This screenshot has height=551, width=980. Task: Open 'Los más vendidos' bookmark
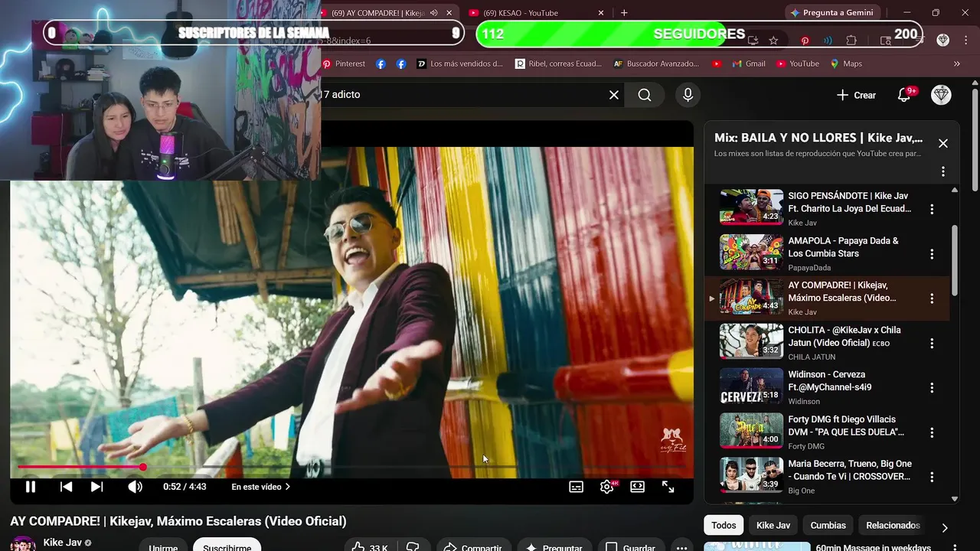459,64
